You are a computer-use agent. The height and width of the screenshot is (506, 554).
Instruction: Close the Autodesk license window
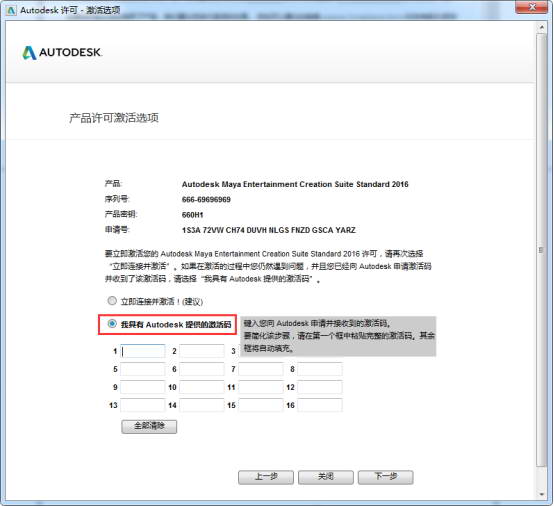tap(532, 7)
